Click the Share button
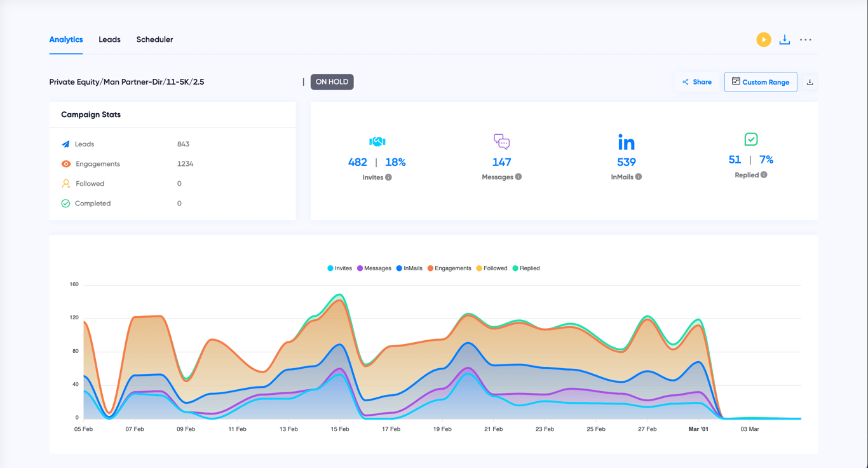 [696, 82]
